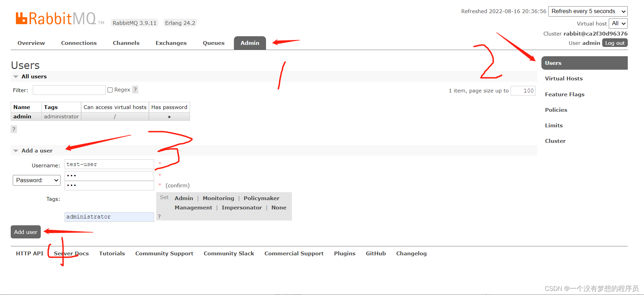Click the tags text field

pyautogui.click(x=109, y=217)
